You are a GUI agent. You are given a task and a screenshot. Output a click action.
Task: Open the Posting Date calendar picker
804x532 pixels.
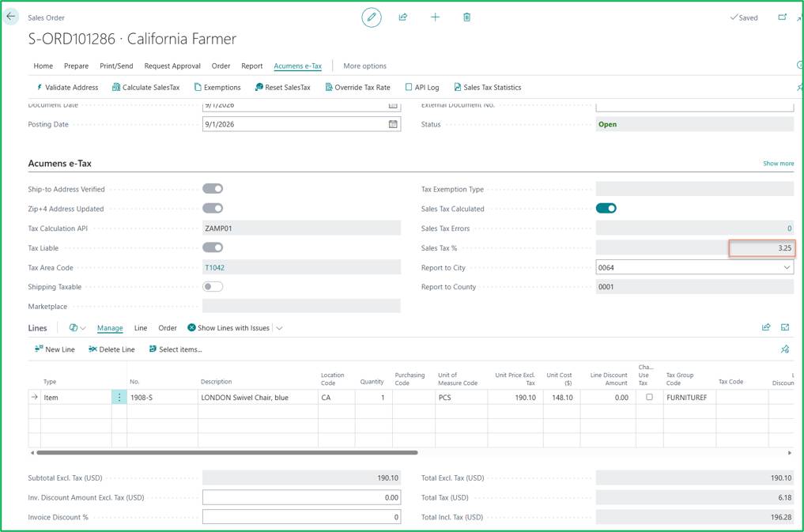393,124
